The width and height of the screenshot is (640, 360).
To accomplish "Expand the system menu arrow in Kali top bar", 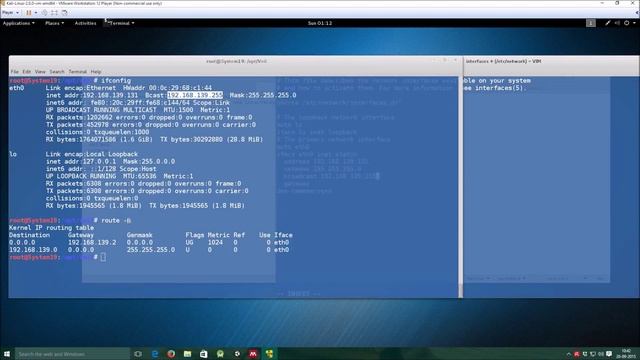I will tap(634, 23).
